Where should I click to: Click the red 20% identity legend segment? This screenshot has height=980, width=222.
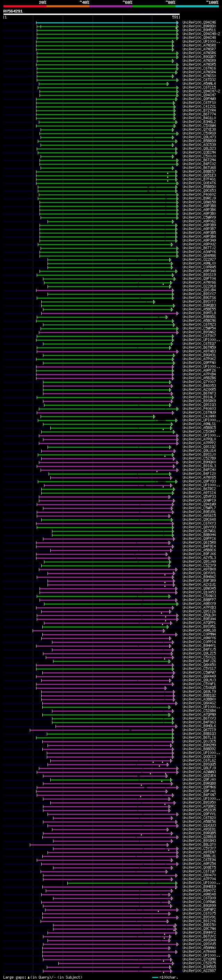[25, 6]
